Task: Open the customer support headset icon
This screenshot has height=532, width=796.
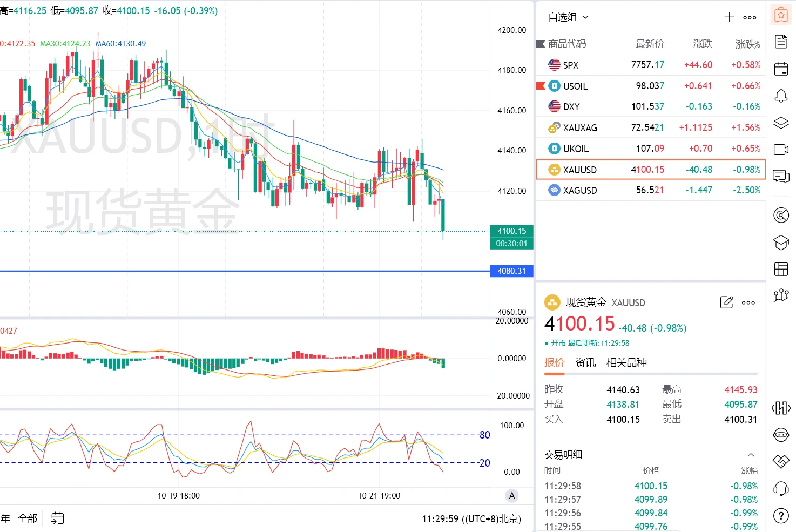Action: coord(781,489)
